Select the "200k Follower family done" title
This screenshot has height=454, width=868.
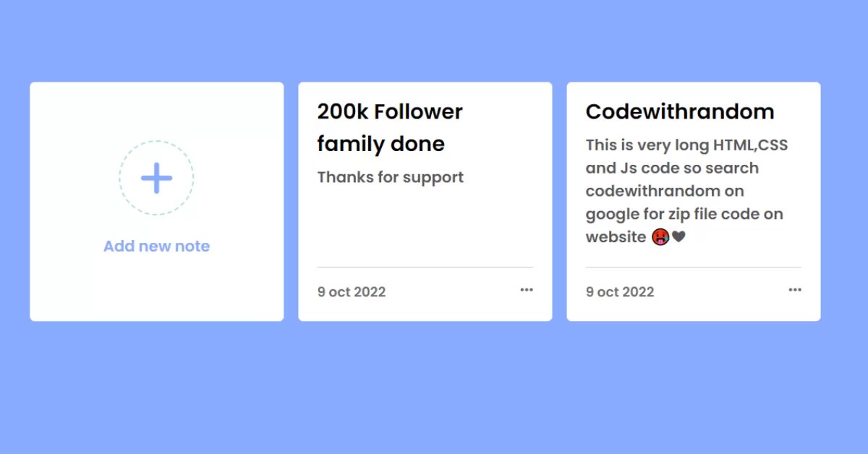390,127
